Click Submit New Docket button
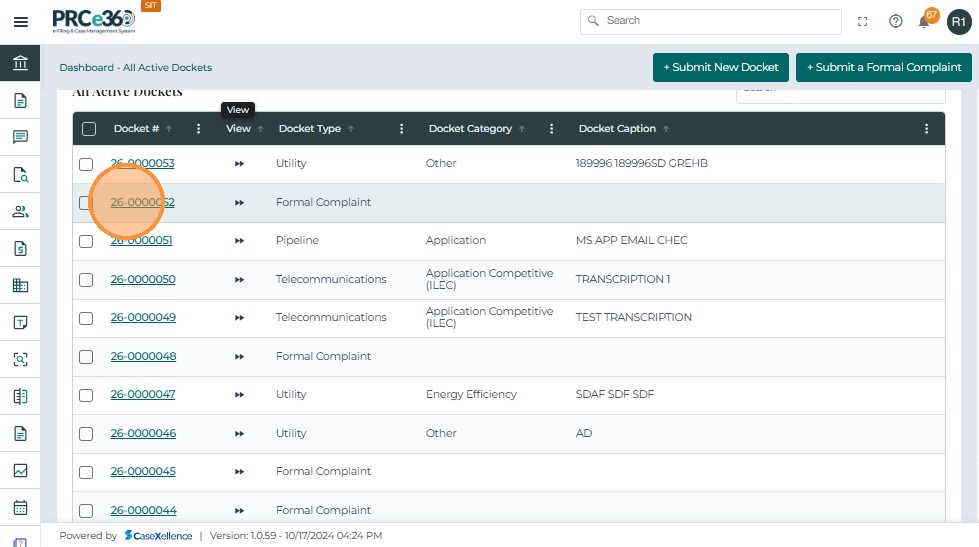Image resolution: width=979 pixels, height=547 pixels. click(719, 67)
